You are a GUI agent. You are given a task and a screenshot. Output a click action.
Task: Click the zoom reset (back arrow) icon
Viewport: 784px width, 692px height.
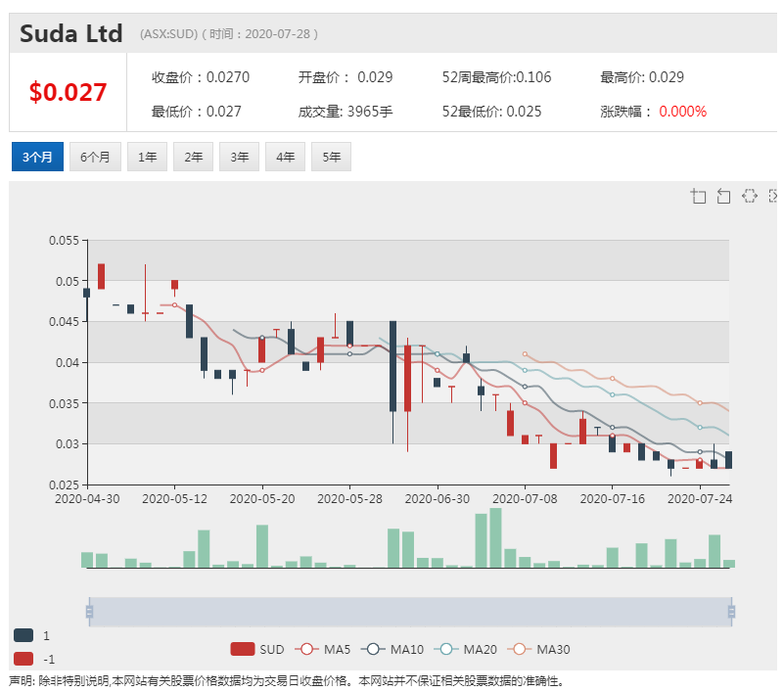click(x=723, y=196)
